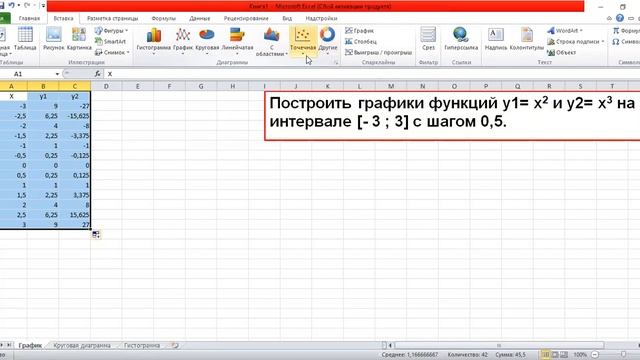Switch to the Вид ribbon tab
Image resolution: width=640 pixels, height=360 pixels.
pos(287,18)
